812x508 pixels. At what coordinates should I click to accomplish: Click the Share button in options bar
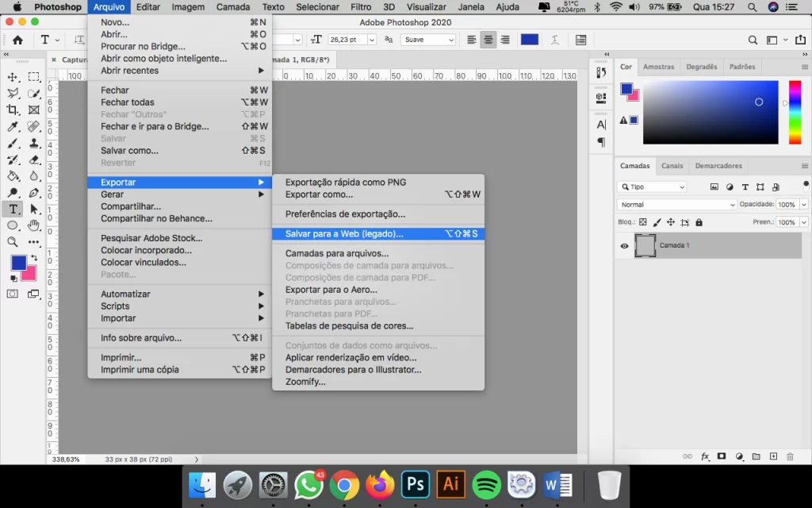[801, 40]
